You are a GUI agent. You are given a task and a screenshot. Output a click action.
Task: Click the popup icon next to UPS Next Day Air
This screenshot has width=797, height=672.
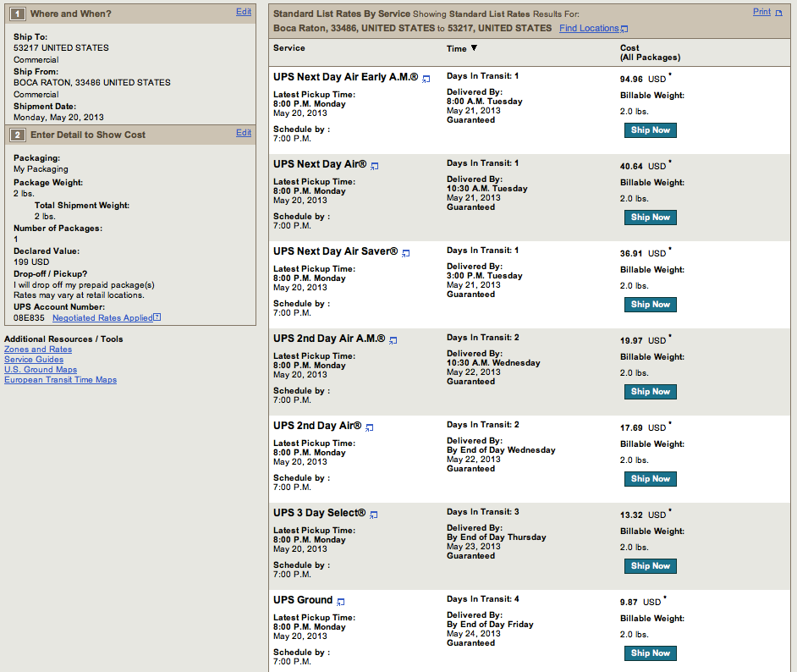coord(374,166)
